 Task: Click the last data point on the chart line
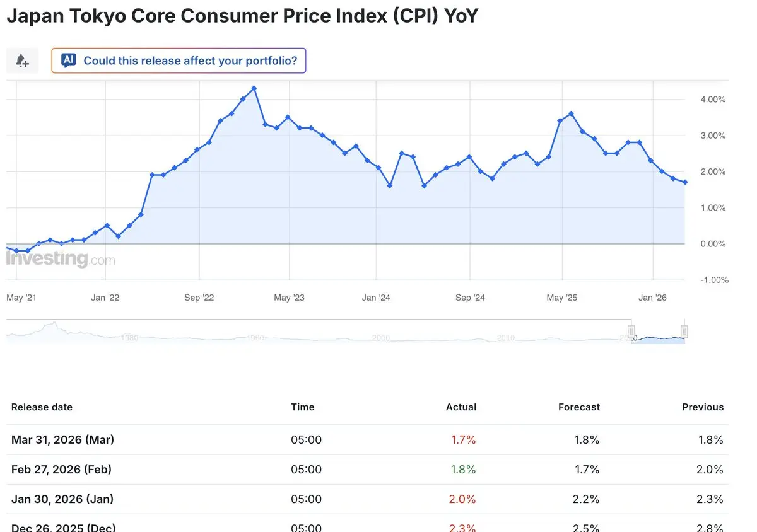(x=686, y=182)
